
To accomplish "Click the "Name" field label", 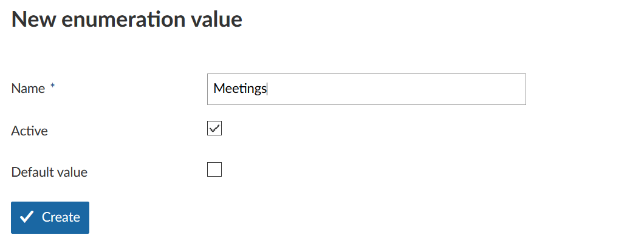I will click(x=28, y=89).
